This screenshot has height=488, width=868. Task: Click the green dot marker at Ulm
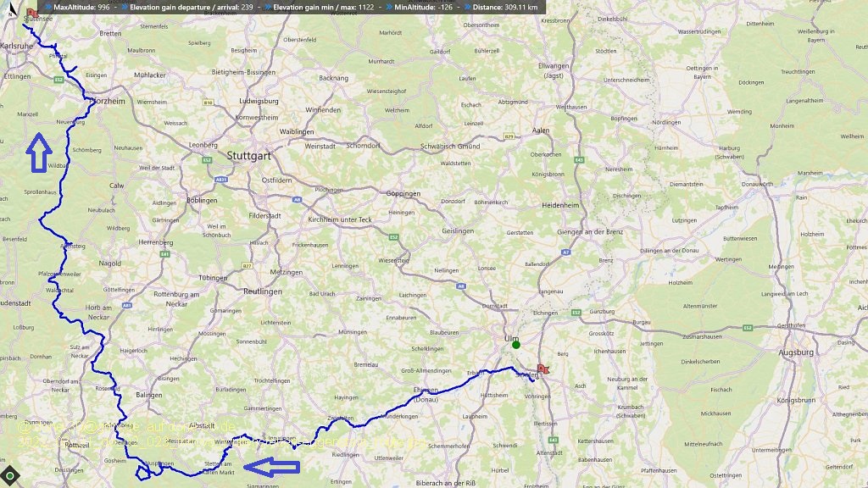click(x=516, y=345)
